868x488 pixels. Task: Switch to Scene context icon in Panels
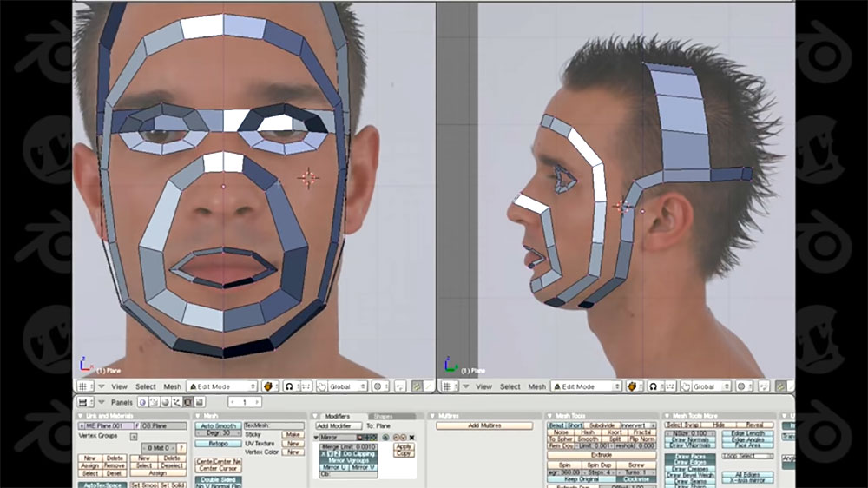click(x=199, y=402)
